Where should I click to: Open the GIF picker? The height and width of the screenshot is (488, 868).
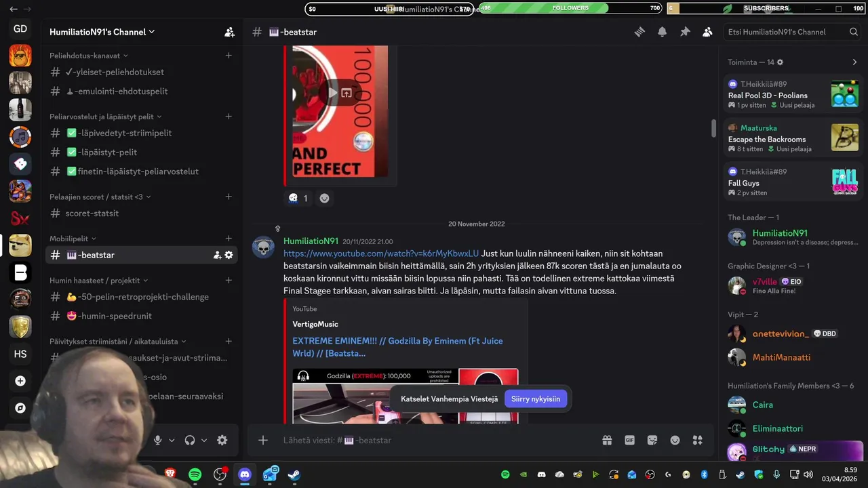click(x=629, y=440)
